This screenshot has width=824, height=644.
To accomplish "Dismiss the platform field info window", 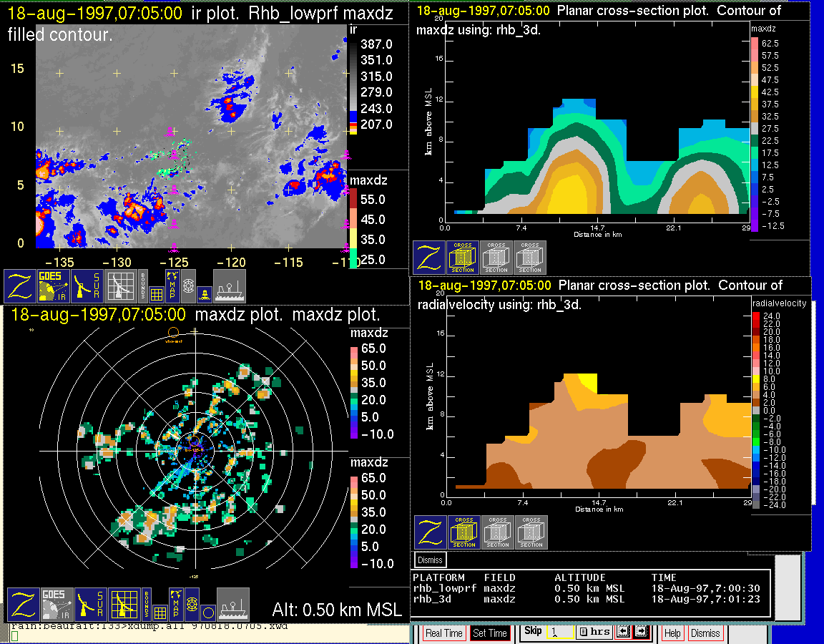I will pos(430,560).
